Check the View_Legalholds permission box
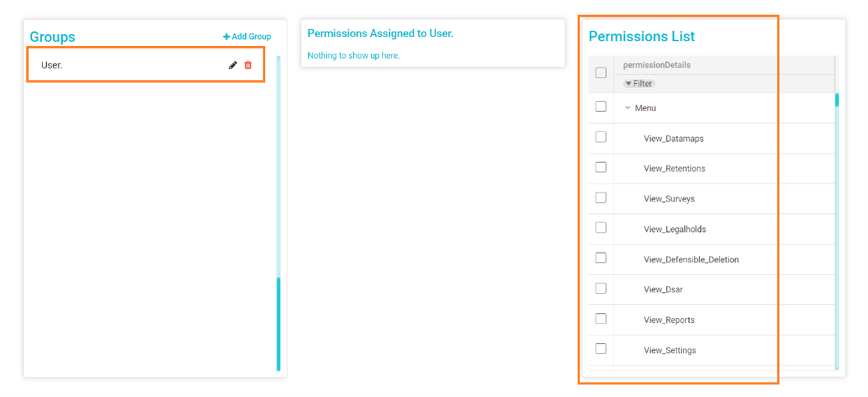 coord(601,228)
